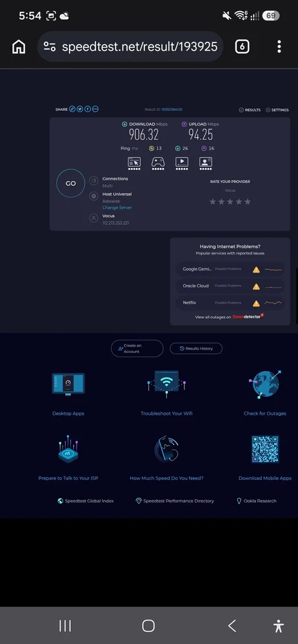Image resolution: width=298 pixels, height=644 pixels.
Task: Open the Settings tab
Action: 277,110
